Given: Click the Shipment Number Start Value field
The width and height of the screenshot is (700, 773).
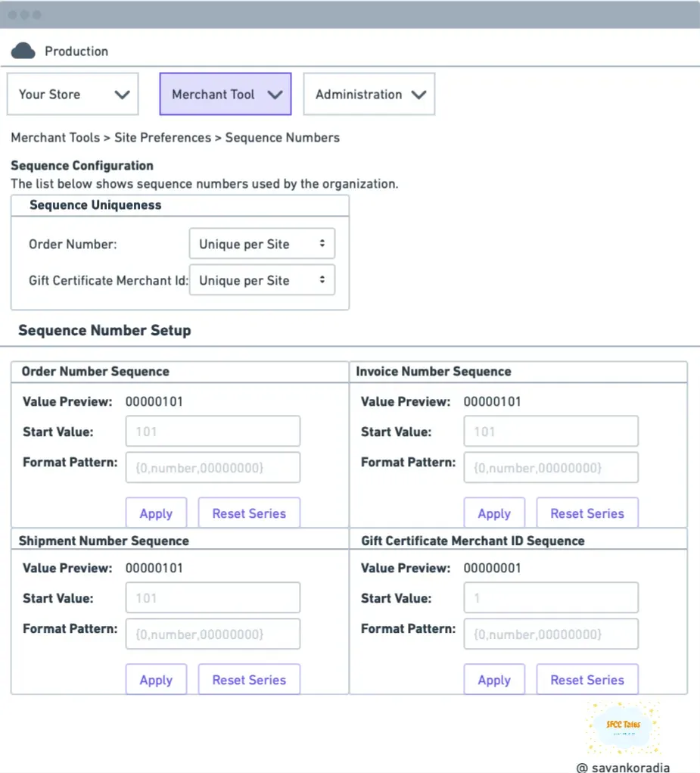Looking at the screenshot, I should 212,597.
